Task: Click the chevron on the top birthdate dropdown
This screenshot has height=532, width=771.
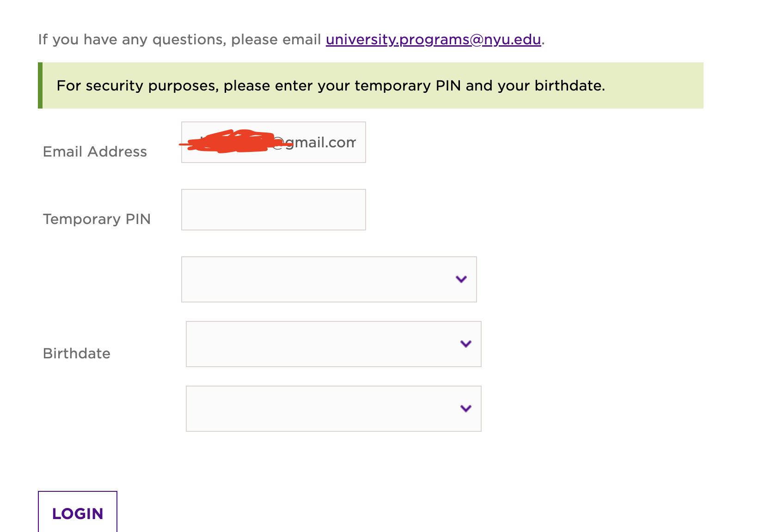Action: 461,279
